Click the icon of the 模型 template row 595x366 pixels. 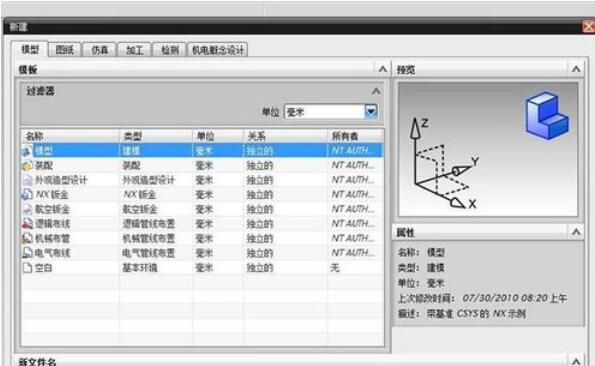click(x=27, y=151)
